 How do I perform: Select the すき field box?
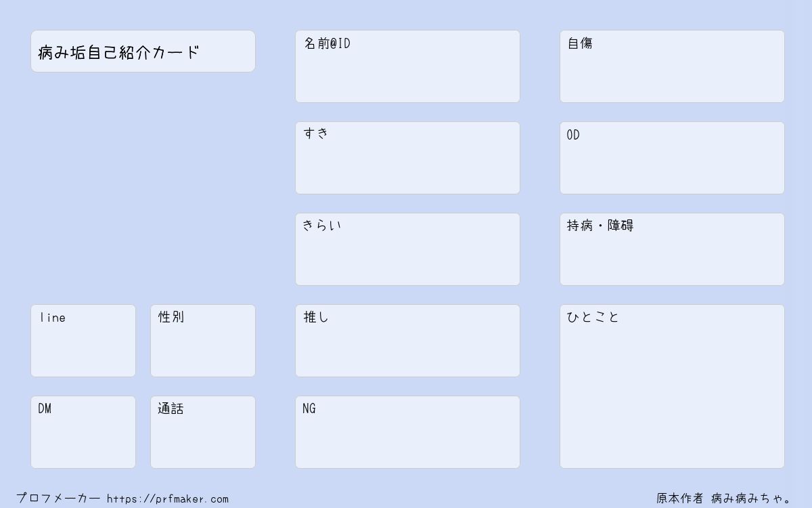pyautogui.click(x=407, y=158)
